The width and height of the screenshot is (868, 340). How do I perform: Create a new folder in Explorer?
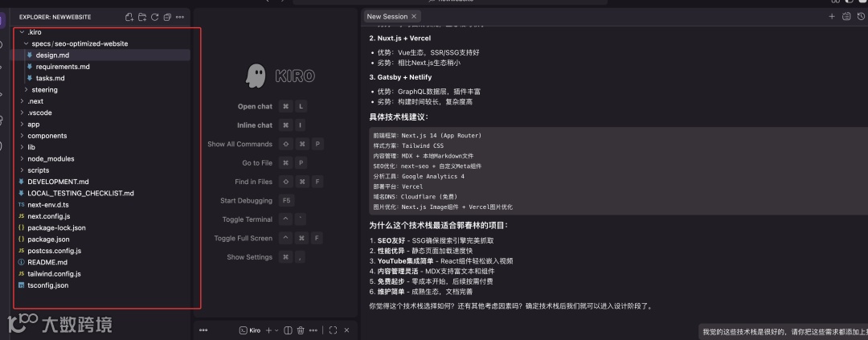[x=142, y=17]
